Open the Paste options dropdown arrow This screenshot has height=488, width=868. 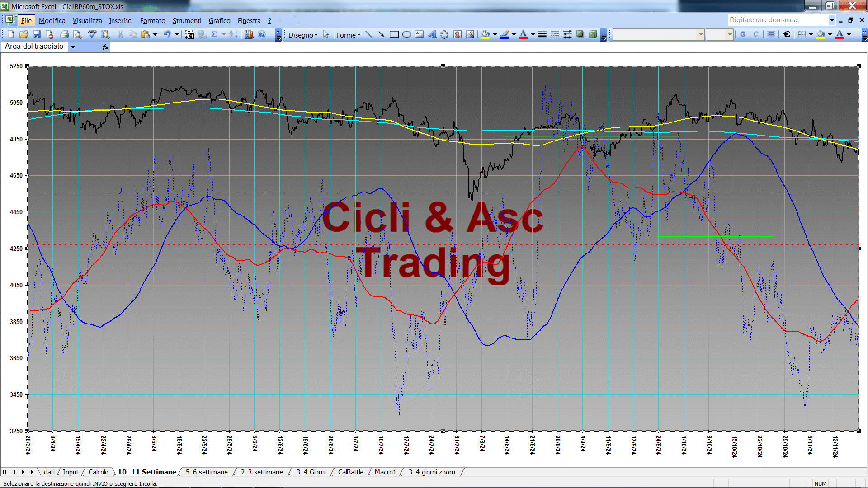tap(155, 34)
